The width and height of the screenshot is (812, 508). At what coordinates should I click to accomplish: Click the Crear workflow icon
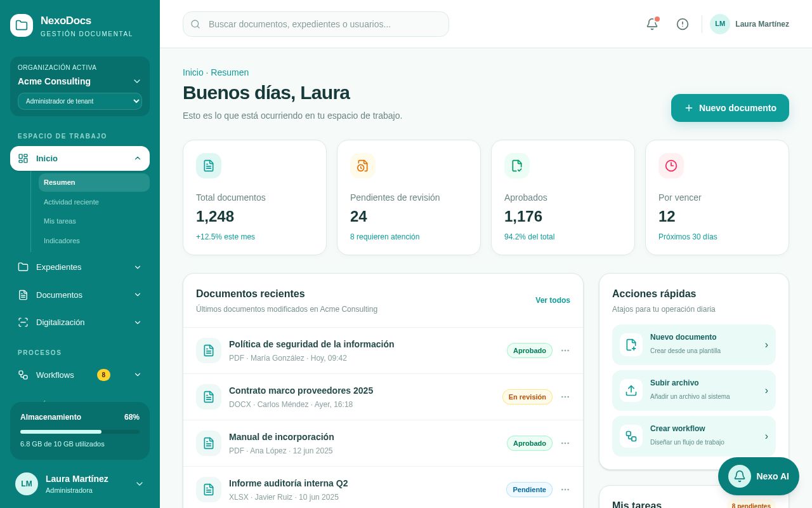coord(631,436)
